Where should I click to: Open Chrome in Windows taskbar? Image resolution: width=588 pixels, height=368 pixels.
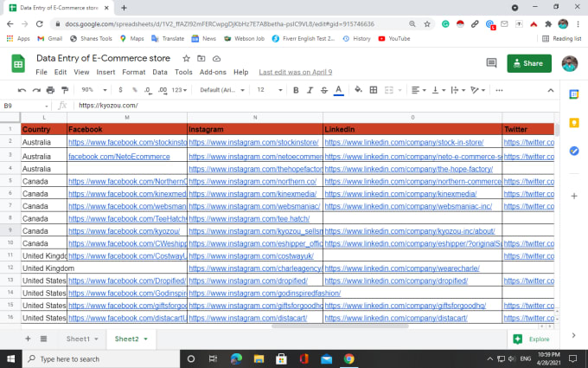click(x=348, y=359)
